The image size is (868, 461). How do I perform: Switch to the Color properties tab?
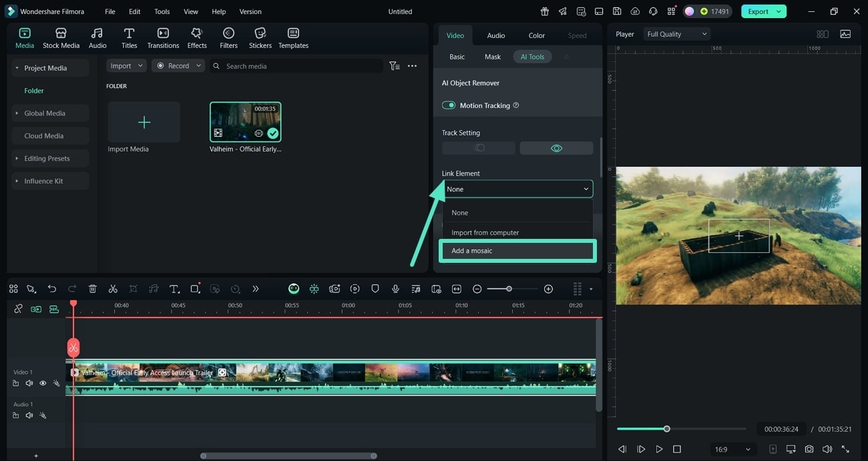click(537, 35)
